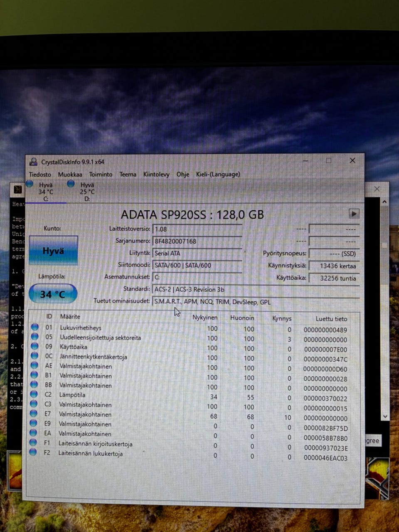Click scrollbar down arrow in background window
399x532 pixels.
coord(385,416)
